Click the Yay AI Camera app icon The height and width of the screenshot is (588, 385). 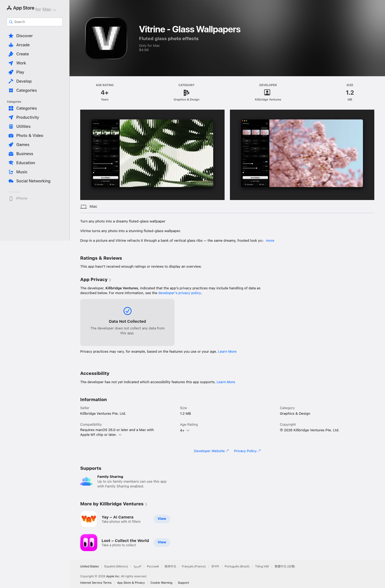89,519
